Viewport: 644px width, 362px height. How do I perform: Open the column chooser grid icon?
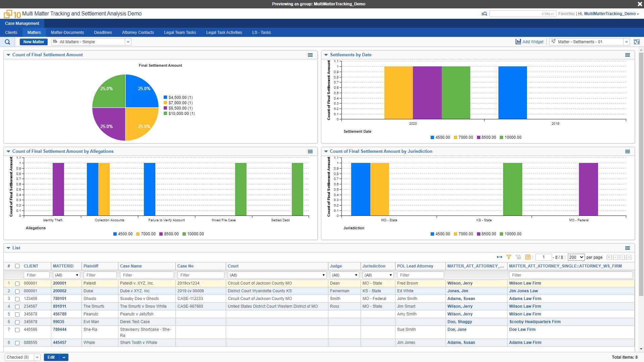(x=528, y=257)
